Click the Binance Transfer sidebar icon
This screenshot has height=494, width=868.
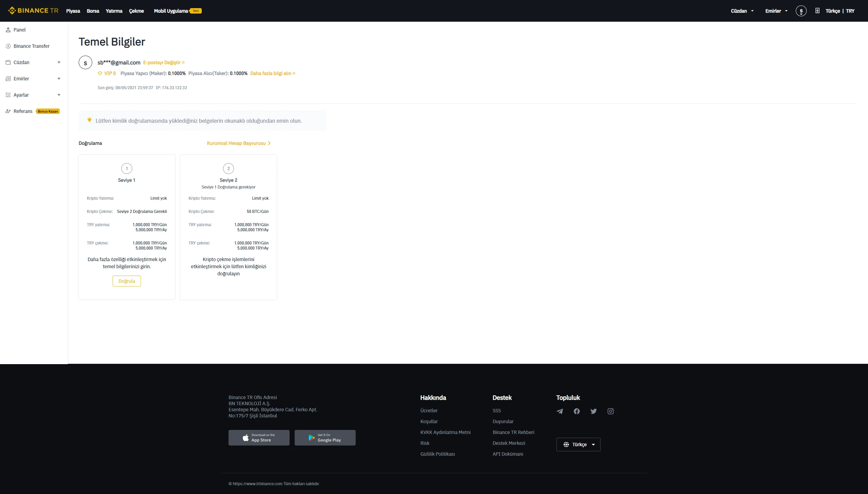click(8, 46)
